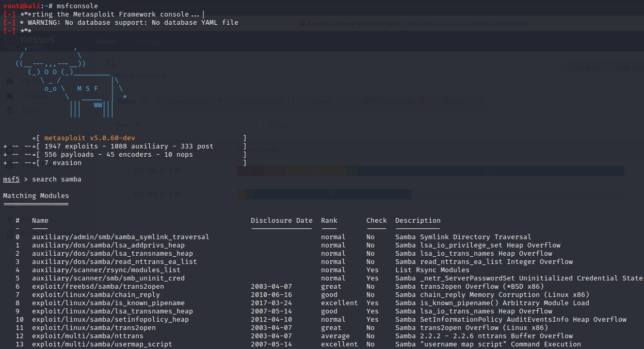Click 'Samba Symlink Directory Traversal' description
Screen dimensions: 644x349
coord(463,237)
